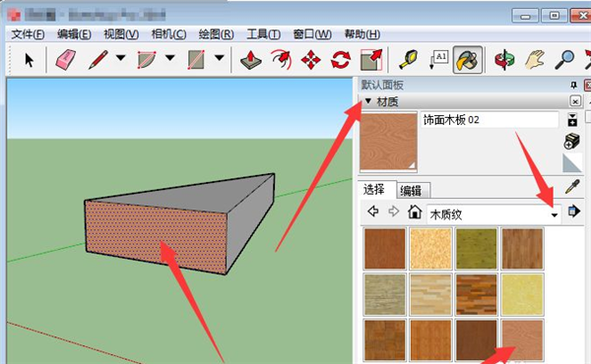Select the arrow Select tool
Screen dimensions: 591x364
click(29, 60)
